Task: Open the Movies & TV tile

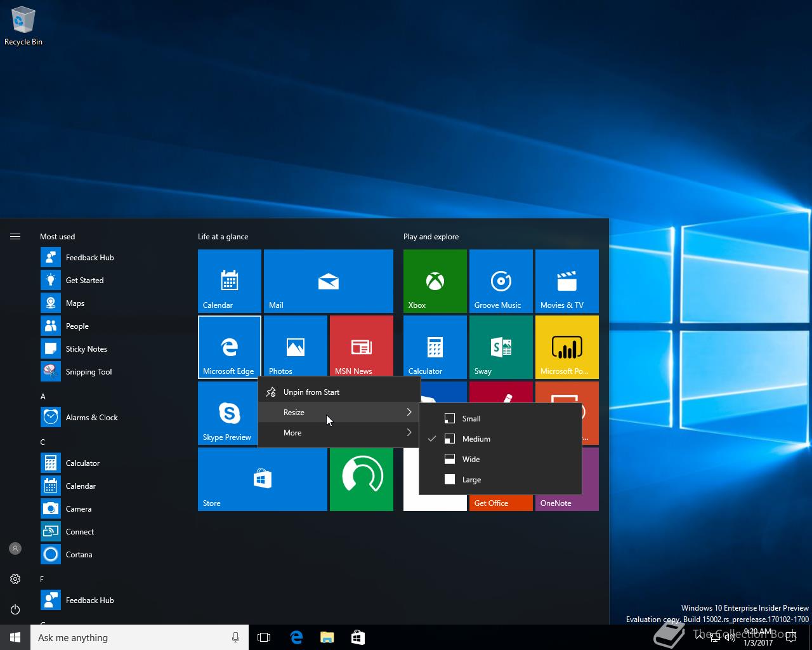Action: tap(566, 281)
